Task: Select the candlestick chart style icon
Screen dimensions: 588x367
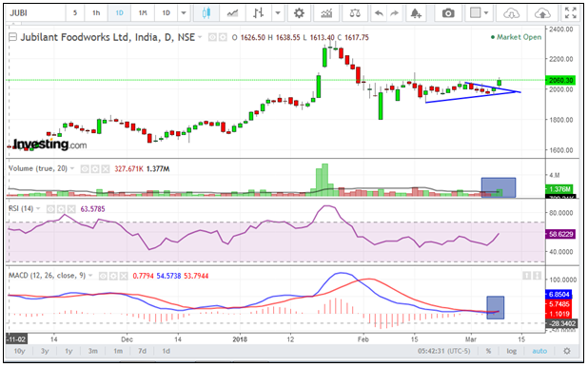Action: [206, 13]
